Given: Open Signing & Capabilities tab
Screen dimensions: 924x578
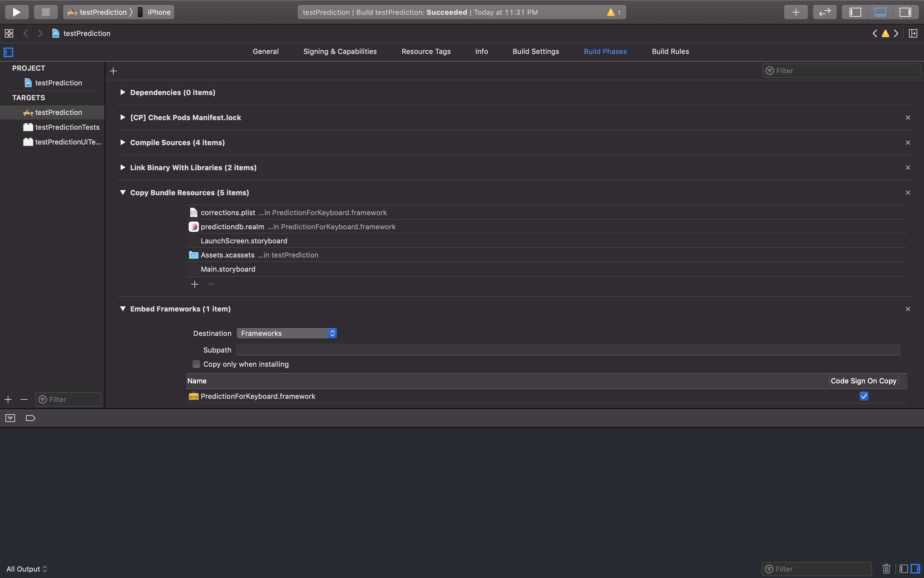Looking at the screenshot, I should pyautogui.click(x=340, y=51).
